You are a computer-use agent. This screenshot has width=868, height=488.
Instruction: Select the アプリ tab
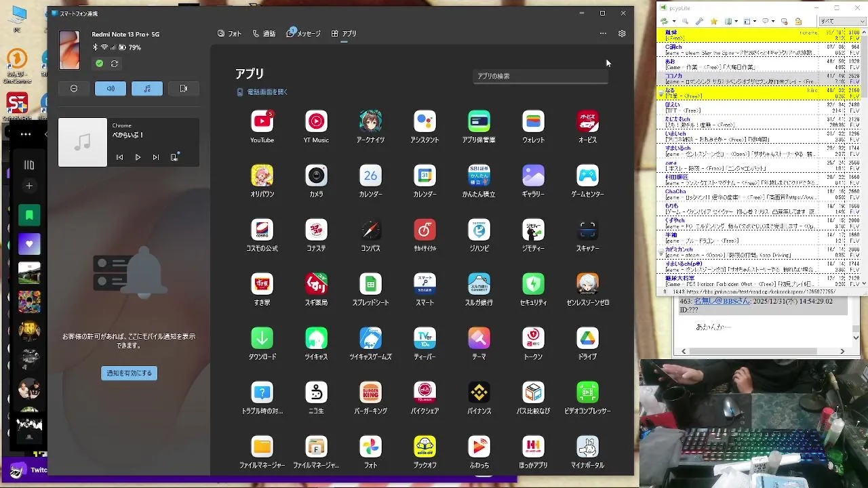(x=344, y=34)
